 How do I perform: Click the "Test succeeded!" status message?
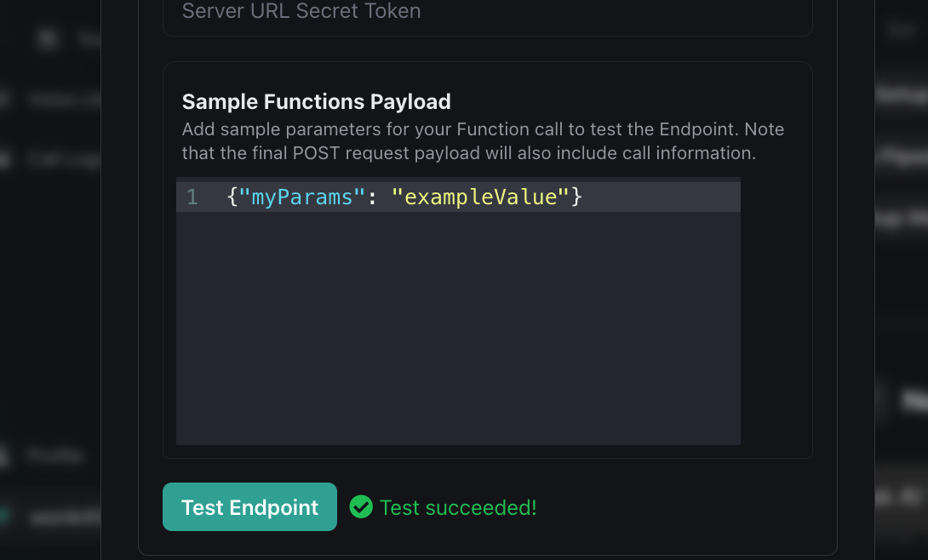[458, 508]
